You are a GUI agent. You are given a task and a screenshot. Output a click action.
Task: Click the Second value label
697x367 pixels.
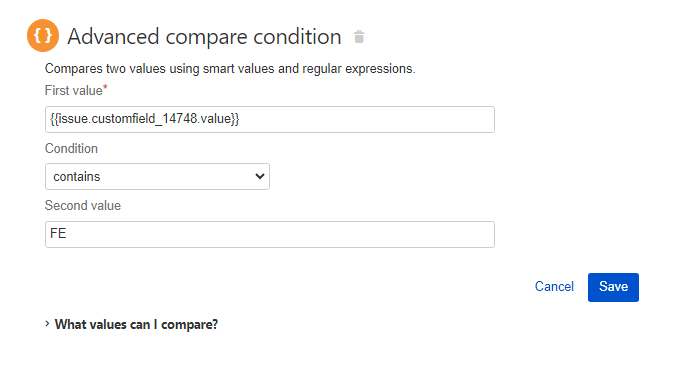point(83,206)
